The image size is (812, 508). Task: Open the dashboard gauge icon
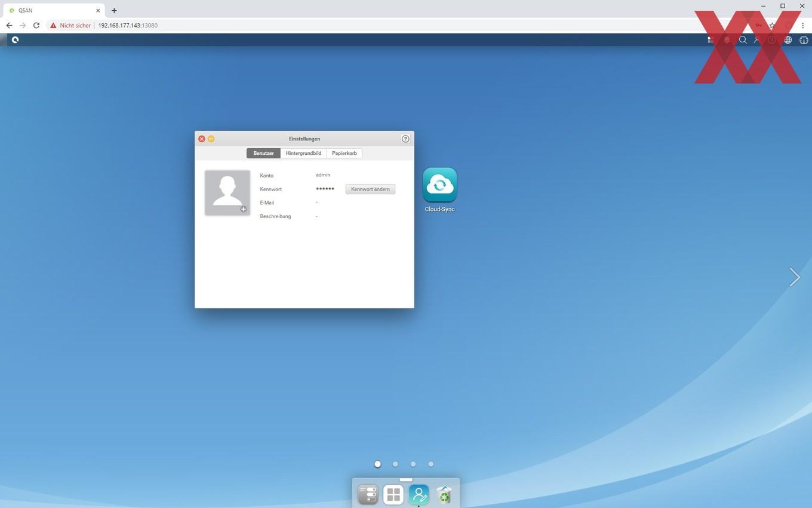click(x=804, y=40)
